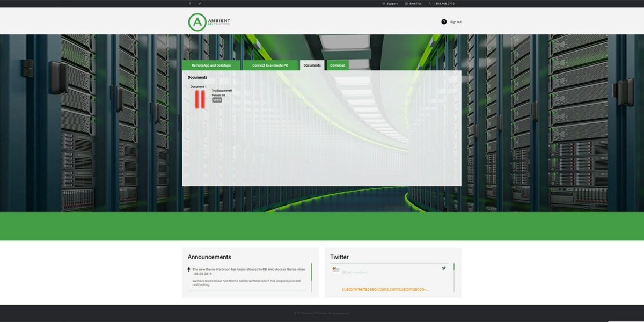Image resolution: width=644 pixels, height=322 pixels.
Task: Click the red Document 1 file icon
Action: coord(199,99)
